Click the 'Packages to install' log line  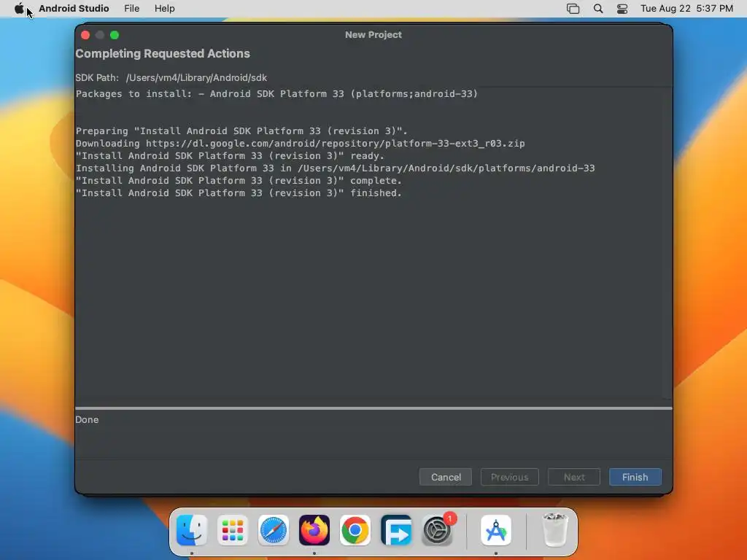pyautogui.click(x=276, y=94)
